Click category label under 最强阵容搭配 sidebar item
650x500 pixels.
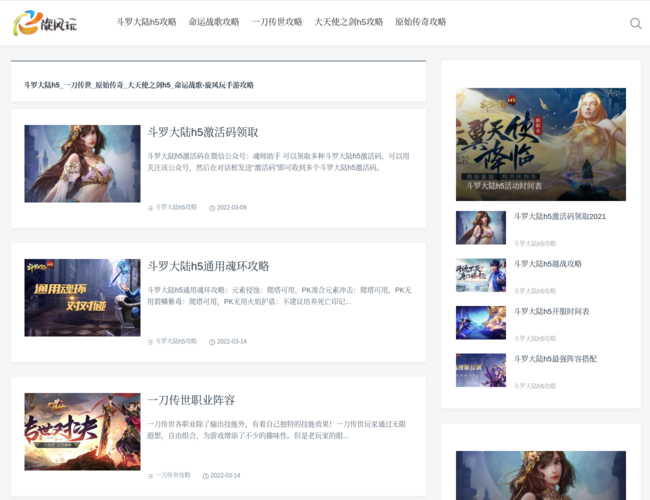click(x=535, y=386)
